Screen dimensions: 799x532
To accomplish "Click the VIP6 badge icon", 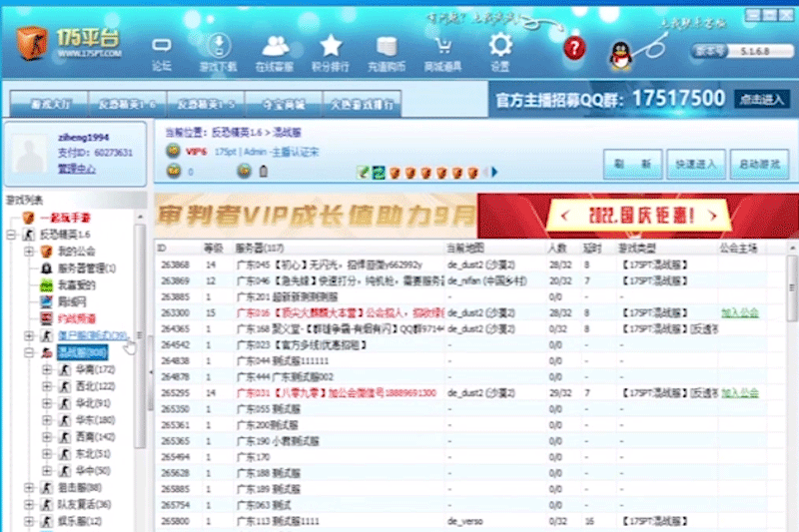I will (x=173, y=151).
